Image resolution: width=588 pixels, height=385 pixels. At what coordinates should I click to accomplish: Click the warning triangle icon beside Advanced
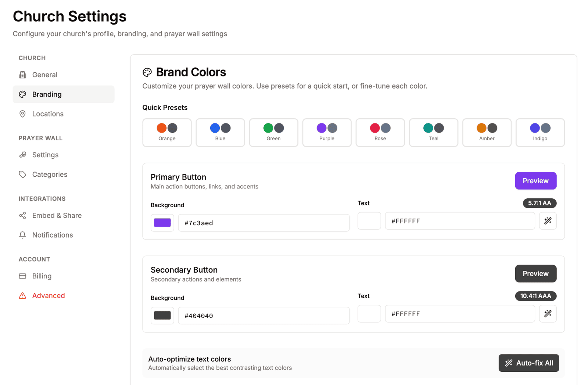(22, 296)
